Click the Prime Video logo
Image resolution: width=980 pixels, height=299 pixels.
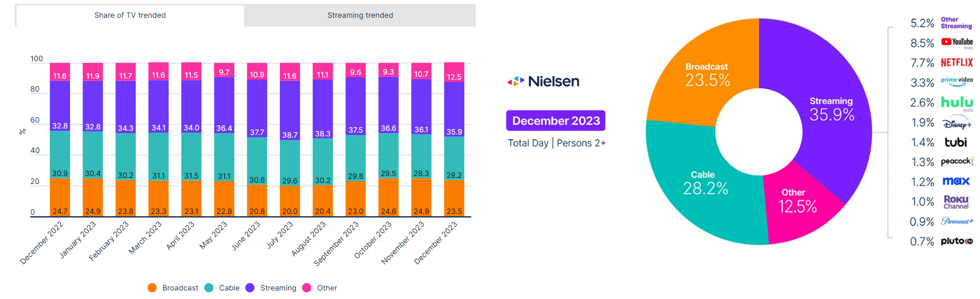(956, 81)
